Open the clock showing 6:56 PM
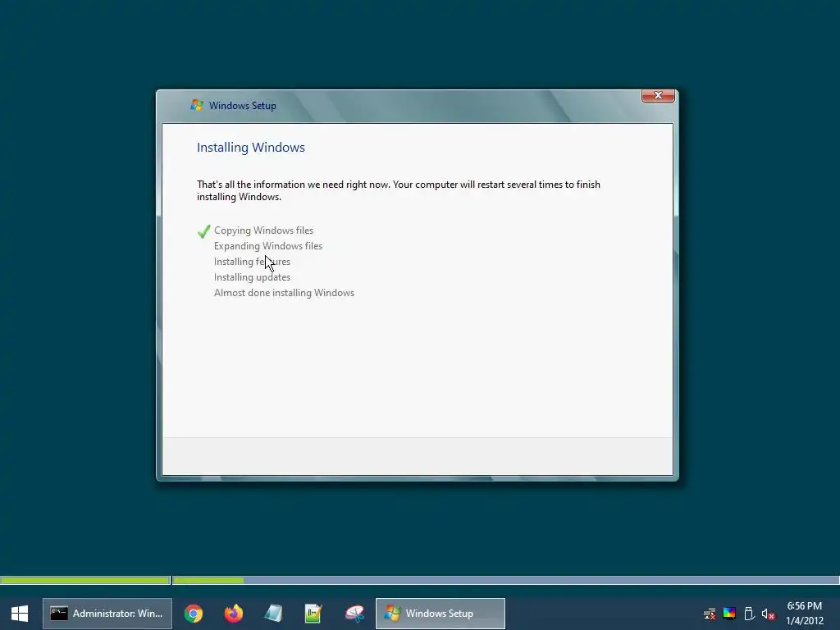The width and height of the screenshot is (840, 630). (x=804, y=614)
